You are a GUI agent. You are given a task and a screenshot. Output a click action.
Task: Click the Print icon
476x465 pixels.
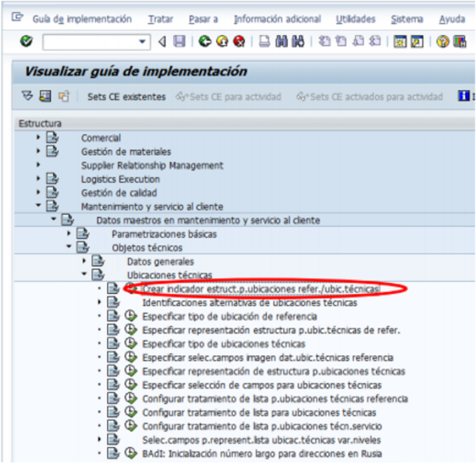pyautogui.click(x=265, y=41)
